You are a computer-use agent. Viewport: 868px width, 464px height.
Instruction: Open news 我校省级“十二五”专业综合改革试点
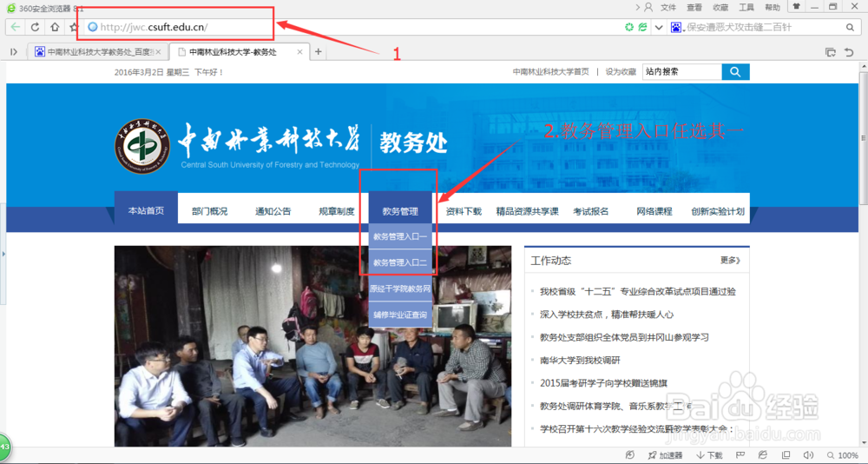pos(638,292)
